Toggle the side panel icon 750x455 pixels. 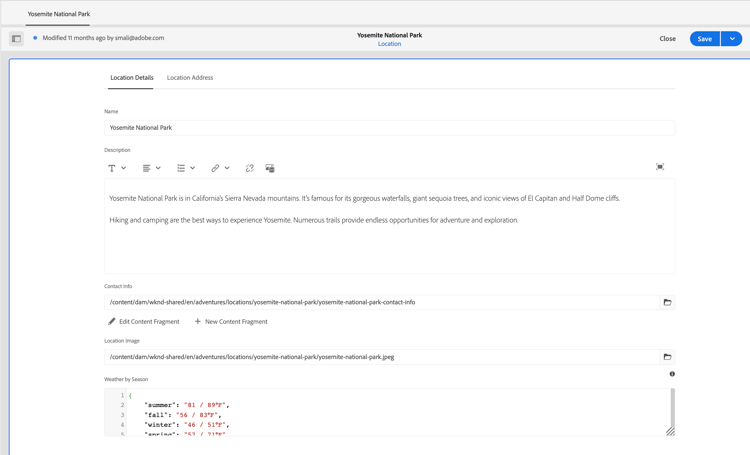(x=16, y=38)
